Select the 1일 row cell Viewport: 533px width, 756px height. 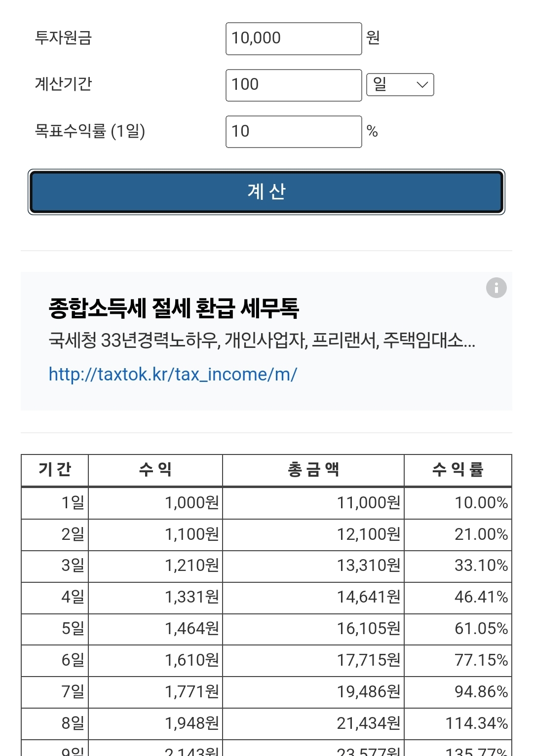click(x=55, y=503)
